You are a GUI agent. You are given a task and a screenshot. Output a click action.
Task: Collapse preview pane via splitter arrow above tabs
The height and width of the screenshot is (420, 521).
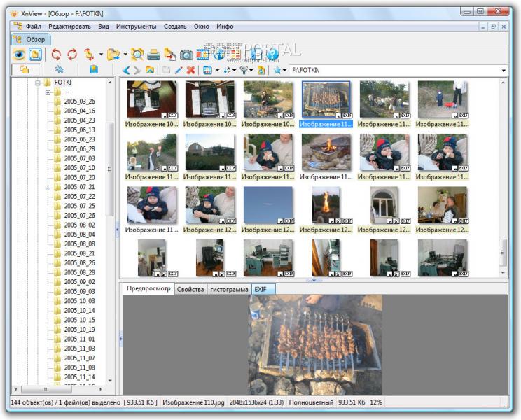[x=314, y=281]
